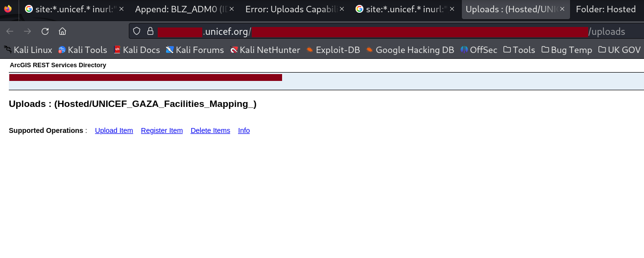Click the Firefox icon in the tab bar
This screenshot has width=644, height=258.
(x=8, y=9)
